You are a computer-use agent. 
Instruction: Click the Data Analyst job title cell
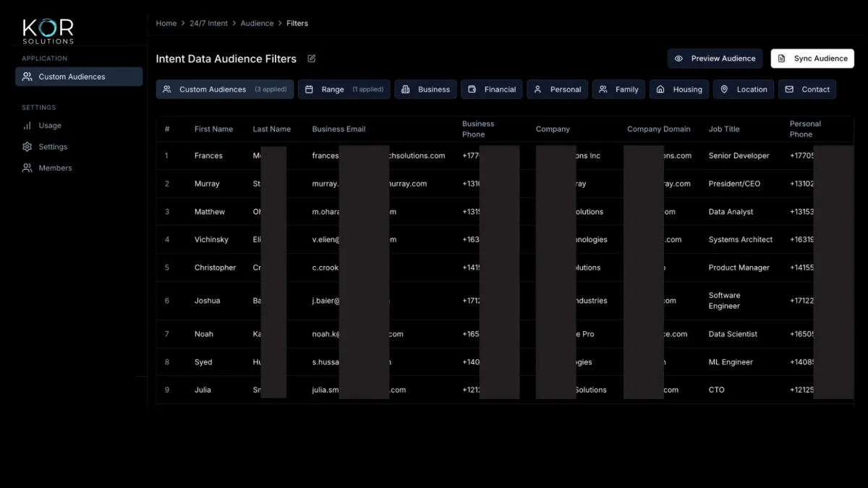click(x=731, y=212)
